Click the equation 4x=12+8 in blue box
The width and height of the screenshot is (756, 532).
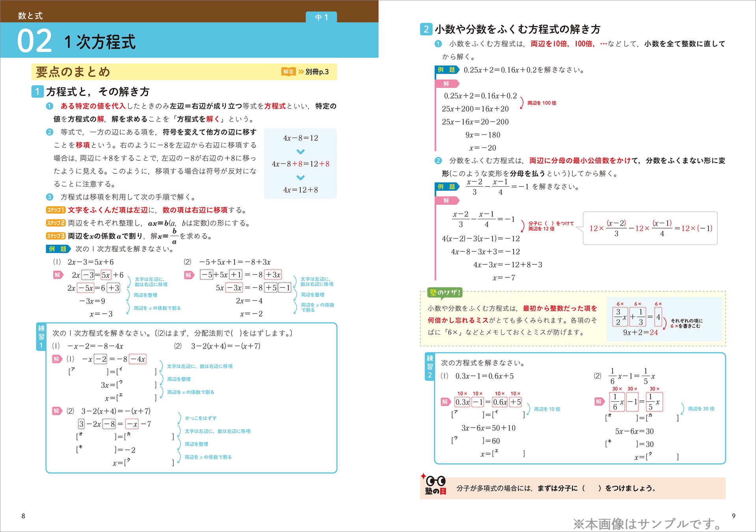pyautogui.click(x=300, y=190)
